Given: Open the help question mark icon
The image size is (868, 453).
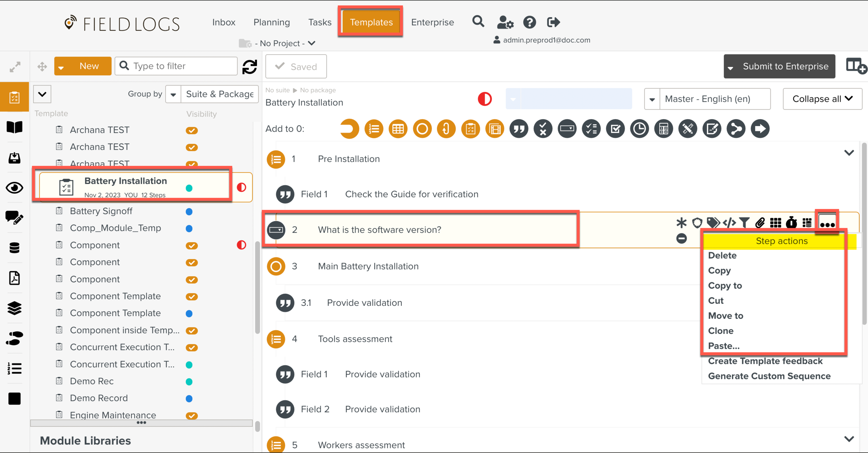Looking at the screenshot, I should [x=529, y=22].
